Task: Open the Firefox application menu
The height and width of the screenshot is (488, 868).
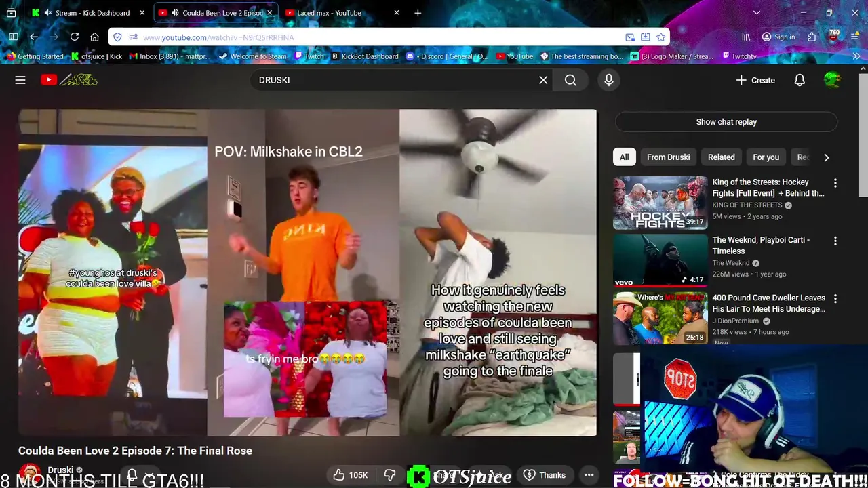Action: click(856, 37)
